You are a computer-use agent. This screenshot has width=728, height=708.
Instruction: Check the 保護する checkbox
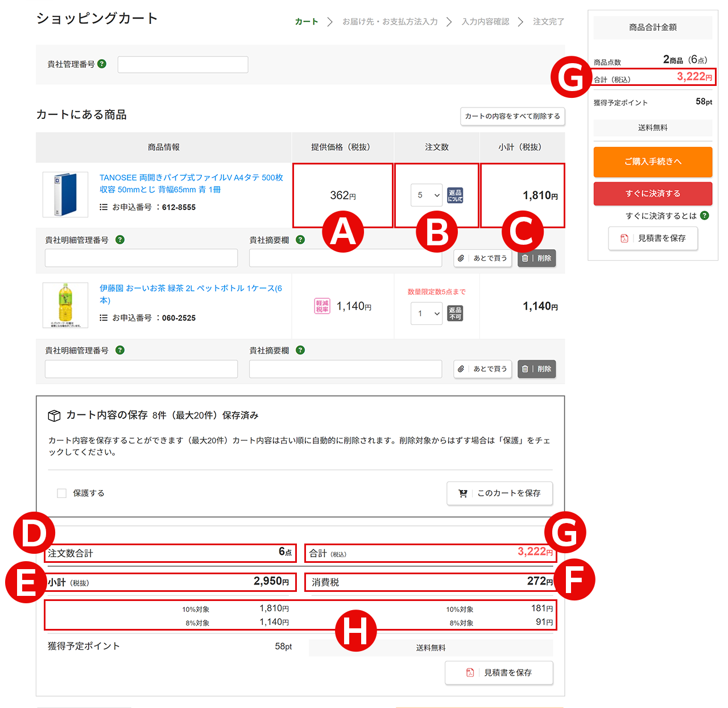tap(62, 493)
